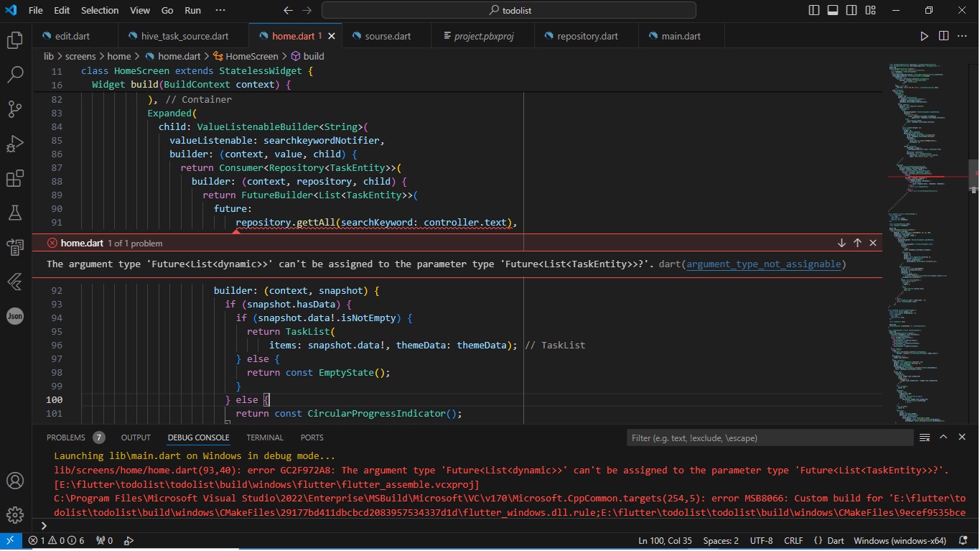Click the remote window indicator in status bar
Image resolution: width=980 pixels, height=551 pixels.
(x=10, y=540)
